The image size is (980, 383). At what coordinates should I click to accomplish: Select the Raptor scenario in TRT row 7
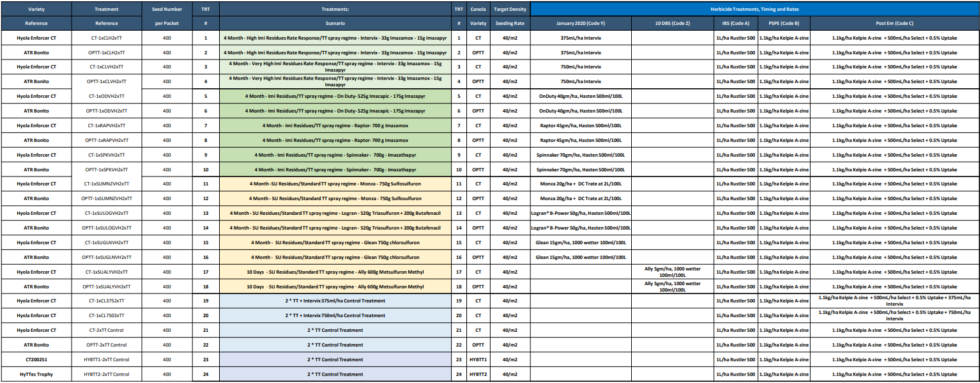pyautogui.click(x=335, y=125)
